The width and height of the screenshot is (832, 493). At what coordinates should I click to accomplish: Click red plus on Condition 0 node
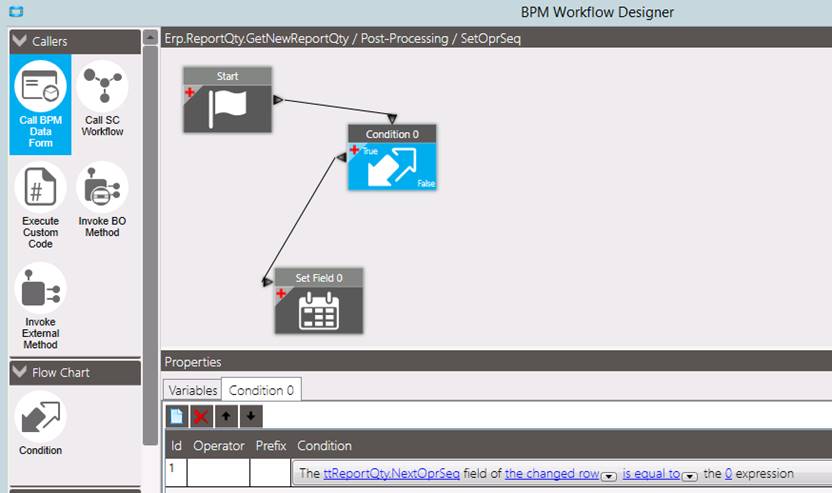[x=354, y=150]
